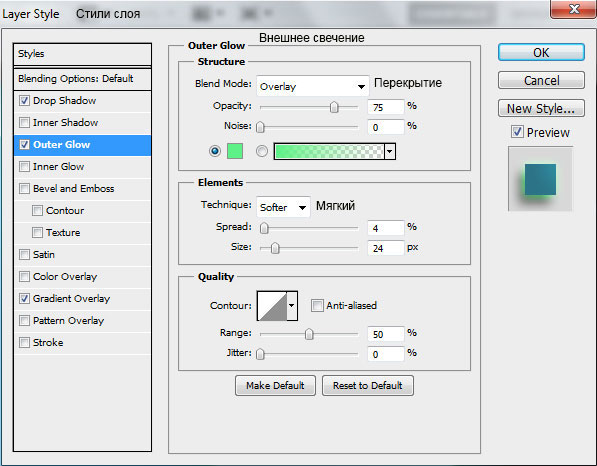Viewport: 597px width, 466px height.
Task: Select the Drop Shadow style entry
Action: point(82,101)
